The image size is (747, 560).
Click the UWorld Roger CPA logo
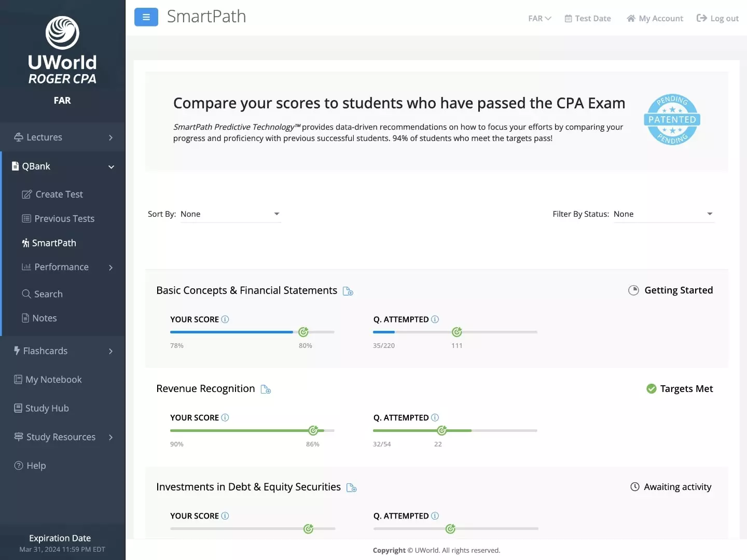[x=62, y=51]
